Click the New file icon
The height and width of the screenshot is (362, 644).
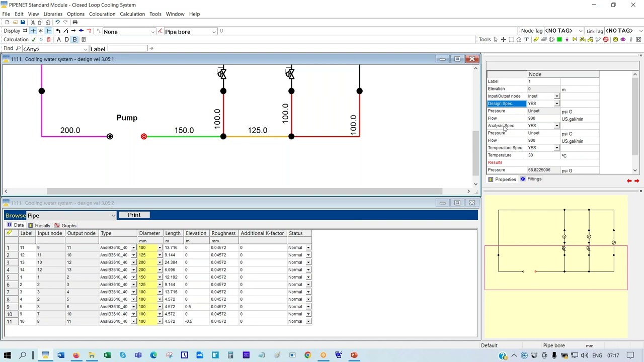point(7,22)
